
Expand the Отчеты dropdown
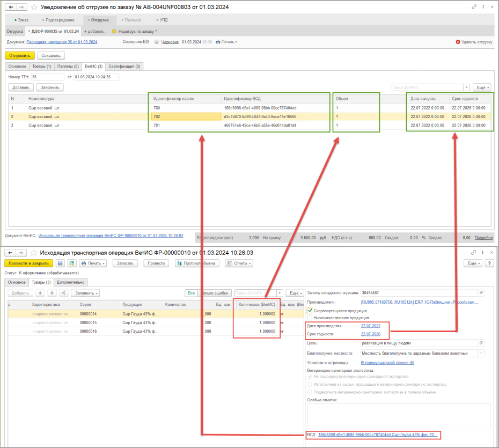(x=239, y=263)
